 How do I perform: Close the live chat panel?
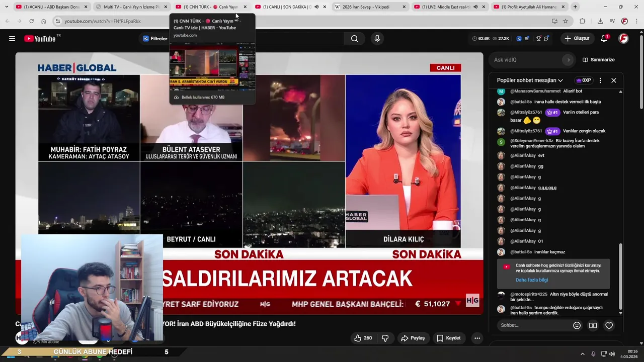[x=614, y=80]
